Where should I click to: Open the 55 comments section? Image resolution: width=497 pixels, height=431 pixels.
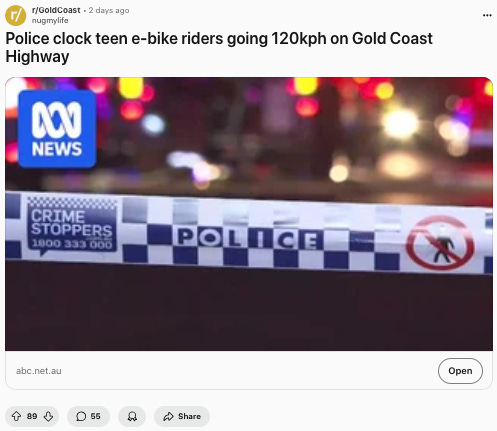pos(88,416)
